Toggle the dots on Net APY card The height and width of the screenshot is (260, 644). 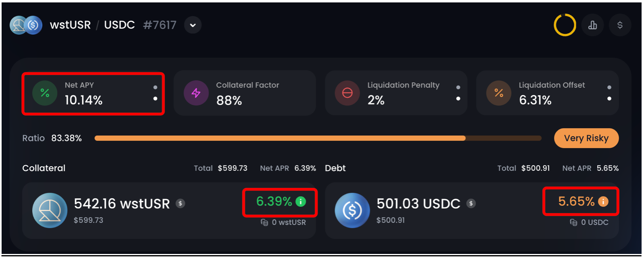(155, 93)
